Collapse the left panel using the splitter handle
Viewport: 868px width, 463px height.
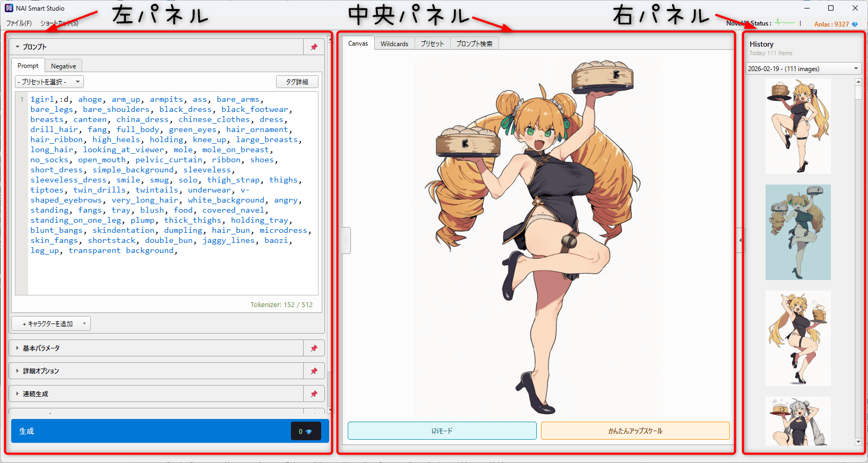346,240
